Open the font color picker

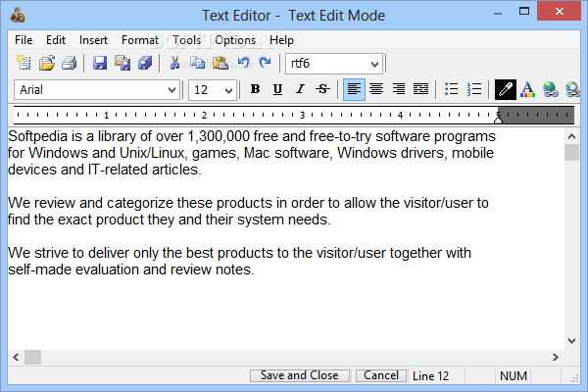click(527, 89)
